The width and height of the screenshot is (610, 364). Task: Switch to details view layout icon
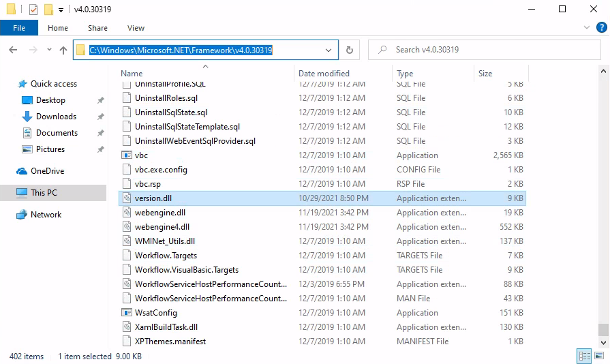pos(584,356)
